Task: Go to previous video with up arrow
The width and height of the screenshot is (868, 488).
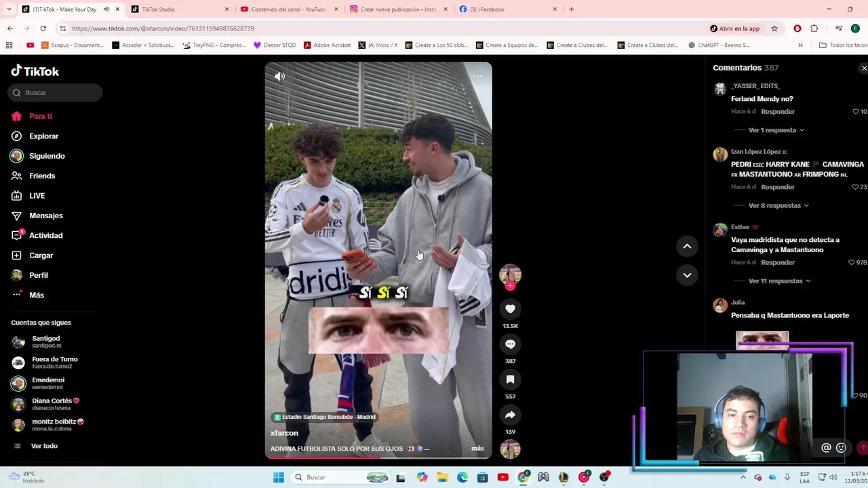Action: click(x=687, y=246)
